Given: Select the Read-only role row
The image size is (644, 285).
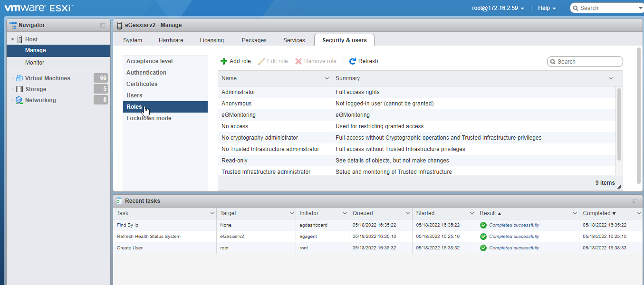Looking at the screenshot, I should (417, 161).
